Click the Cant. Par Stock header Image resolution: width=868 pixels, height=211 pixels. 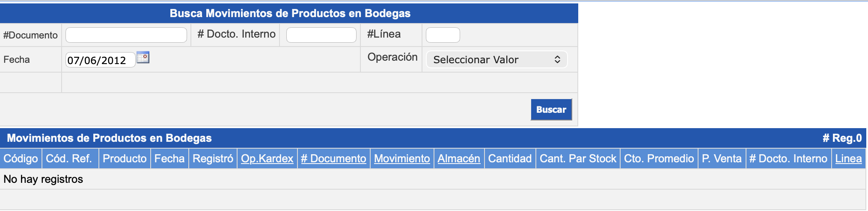coord(578,159)
